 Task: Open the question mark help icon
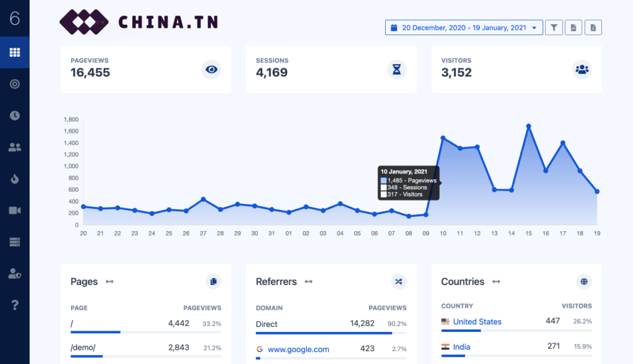pos(15,305)
